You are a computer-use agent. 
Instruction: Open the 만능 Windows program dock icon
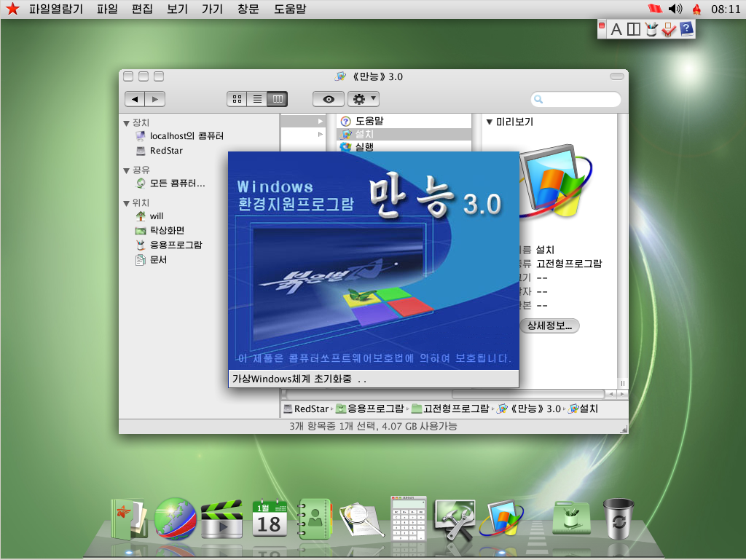[500, 517]
